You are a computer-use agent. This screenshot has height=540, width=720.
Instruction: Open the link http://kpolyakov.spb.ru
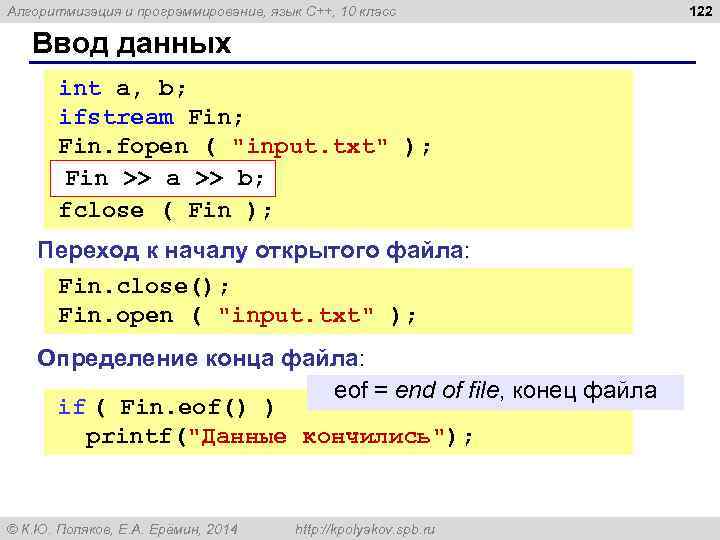pyautogui.click(x=365, y=529)
